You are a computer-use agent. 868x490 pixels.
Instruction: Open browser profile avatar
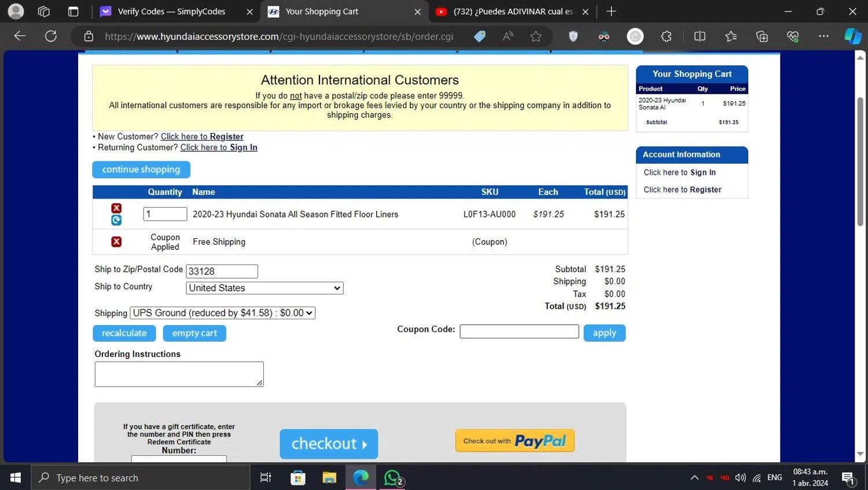[x=16, y=11]
